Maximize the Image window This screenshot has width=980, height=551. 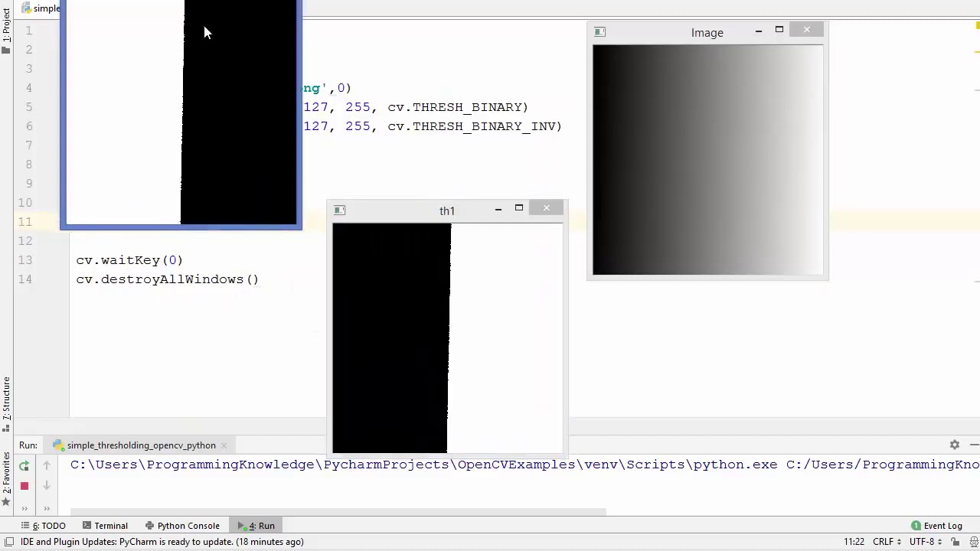click(779, 31)
